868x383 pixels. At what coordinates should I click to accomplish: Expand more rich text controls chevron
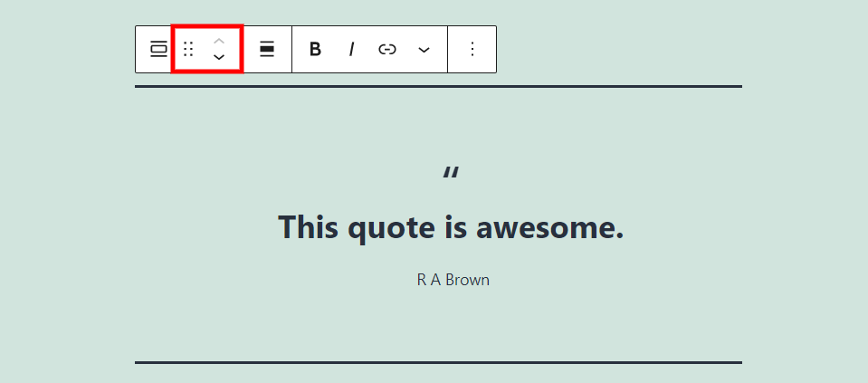pos(424,49)
